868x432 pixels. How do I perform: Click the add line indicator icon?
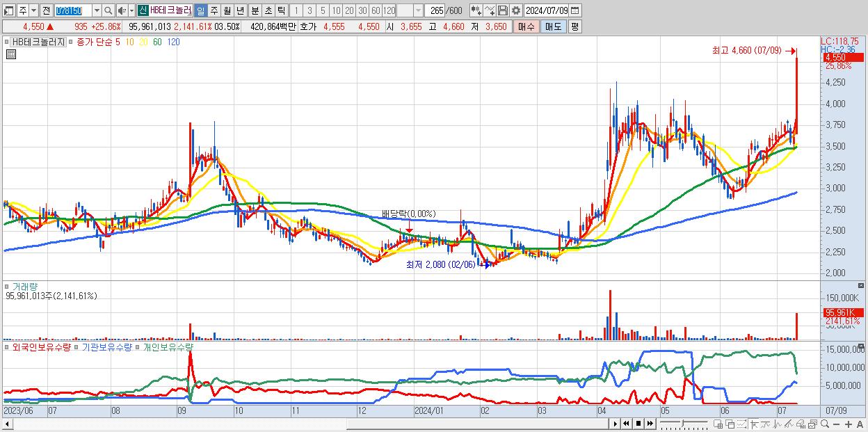tap(490, 10)
